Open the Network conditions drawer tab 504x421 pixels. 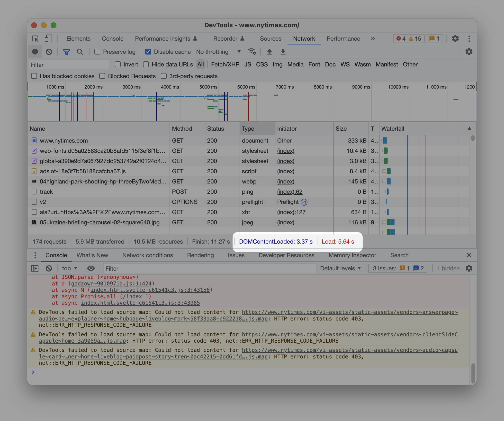pyautogui.click(x=148, y=255)
